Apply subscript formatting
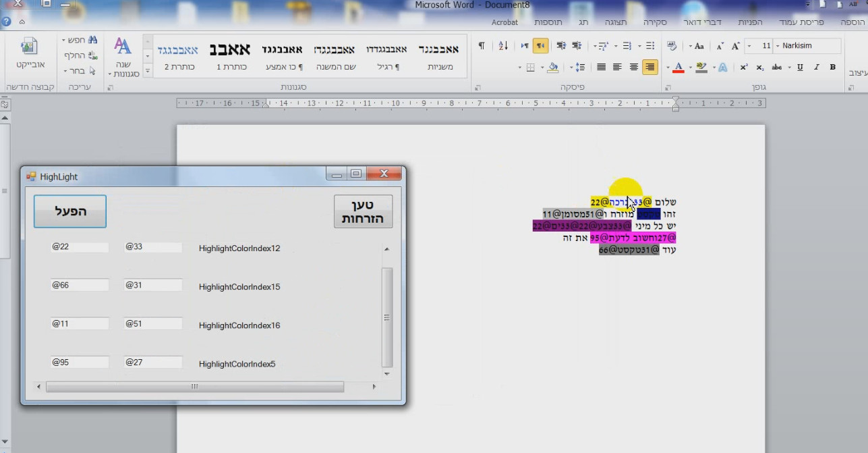868x453 pixels. click(x=760, y=68)
